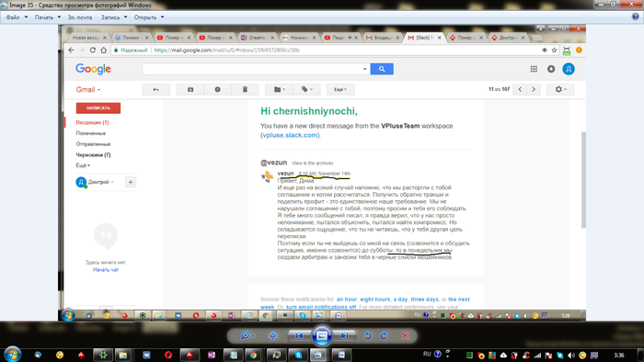Open Opera from the outer taskbar

tap(168, 355)
